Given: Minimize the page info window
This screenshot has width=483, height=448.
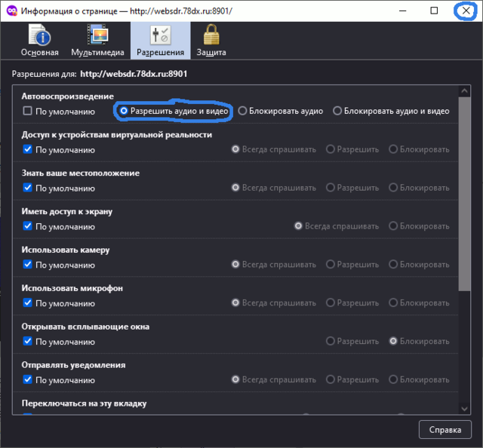Looking at the screenshot, I should (x=402, y=11).
